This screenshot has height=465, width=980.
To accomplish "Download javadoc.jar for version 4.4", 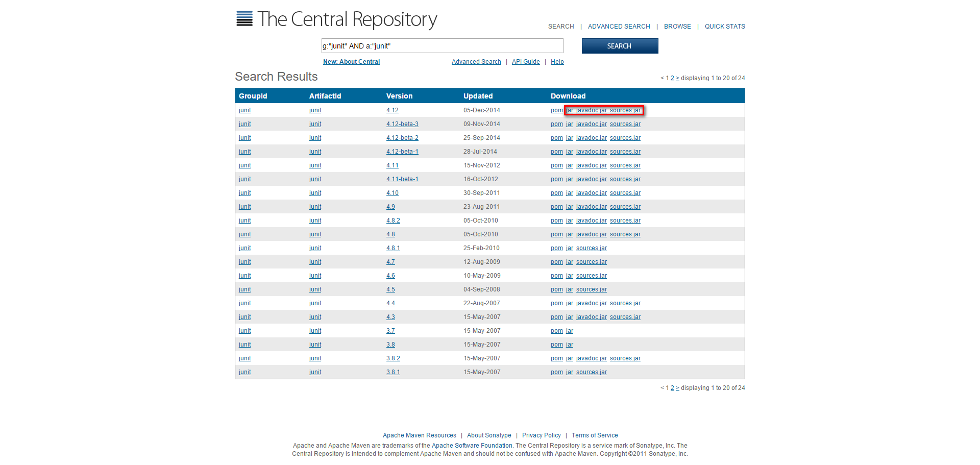I will pos(592,303).
